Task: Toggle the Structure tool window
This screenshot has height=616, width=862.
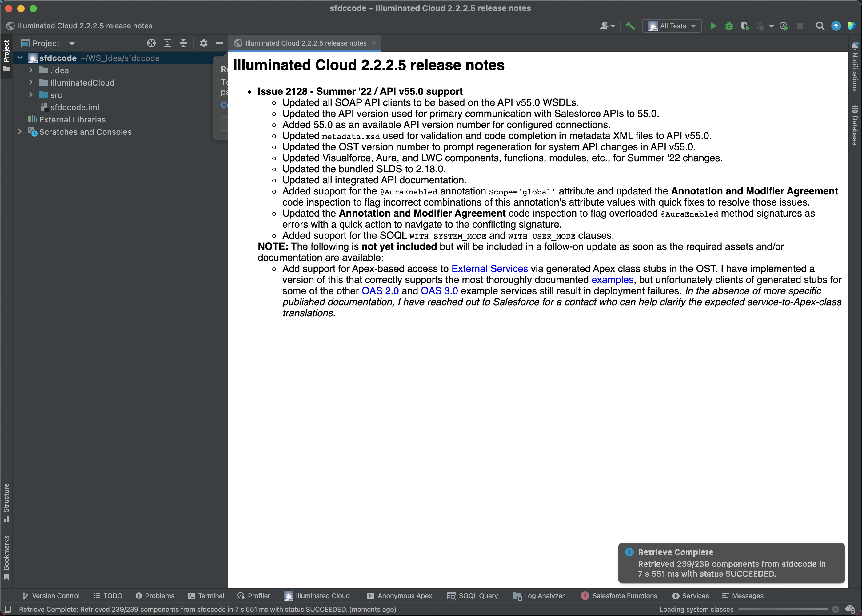Action: 6,502
